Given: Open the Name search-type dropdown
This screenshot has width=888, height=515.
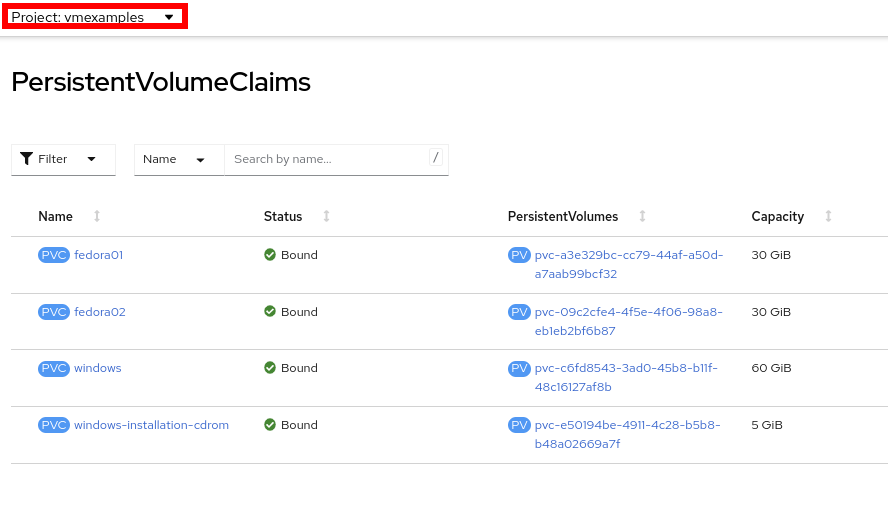Looking at the screenshot, I should pyautogui.click(x=178, y=159).
